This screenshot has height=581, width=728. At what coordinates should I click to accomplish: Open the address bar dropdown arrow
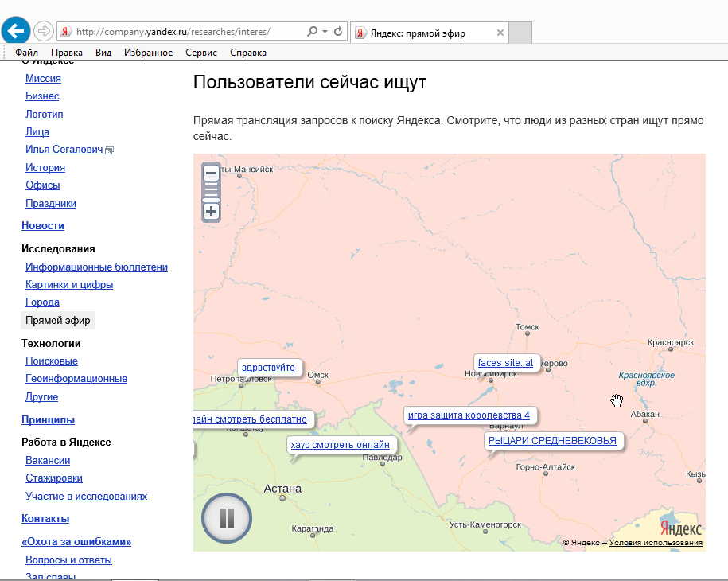[325, 32]
